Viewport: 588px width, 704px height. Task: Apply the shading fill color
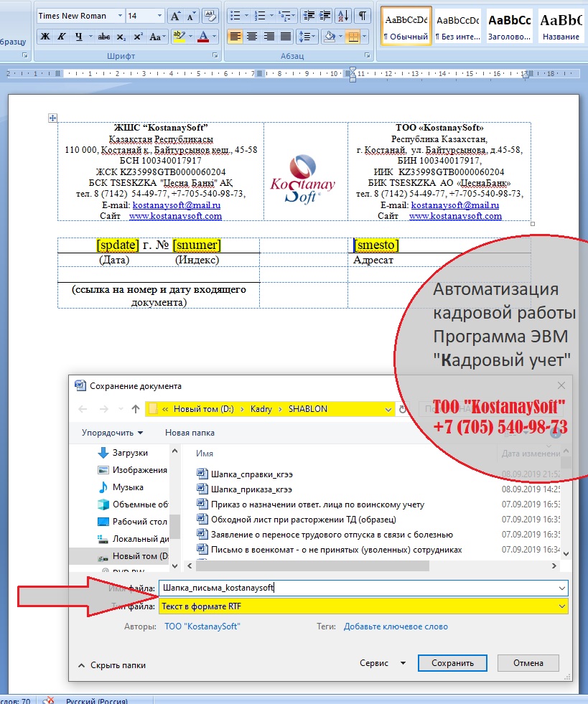pos(330,37)
